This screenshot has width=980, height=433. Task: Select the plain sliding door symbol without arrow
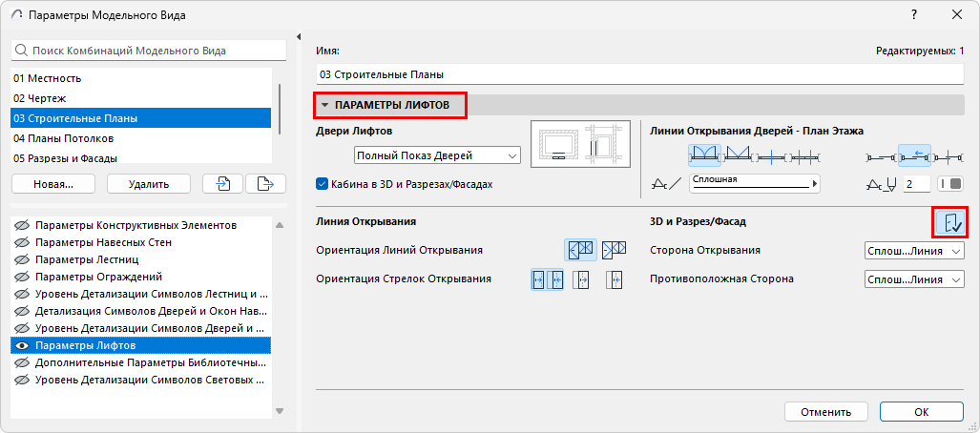(x=882, y=155)
